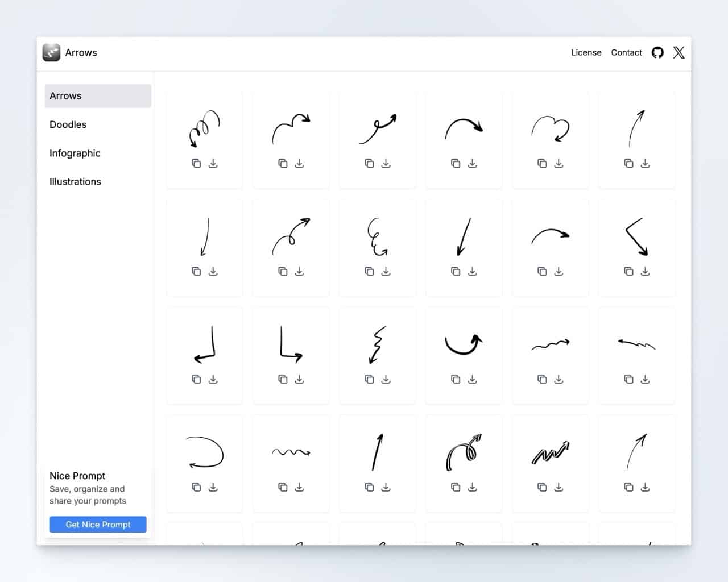Copy the smooth arc arrow in second row
The image size is (728, 582).
tap(542, 272)
